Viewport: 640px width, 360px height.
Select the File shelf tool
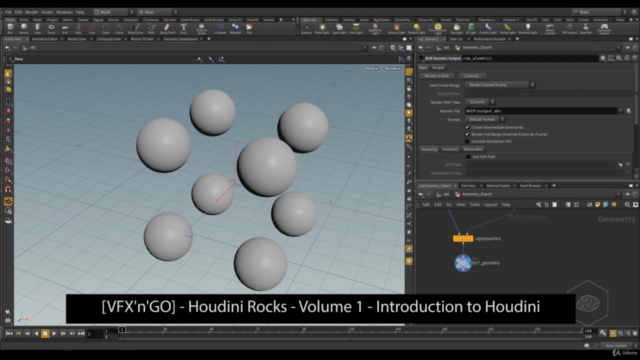tap(249, 28)
